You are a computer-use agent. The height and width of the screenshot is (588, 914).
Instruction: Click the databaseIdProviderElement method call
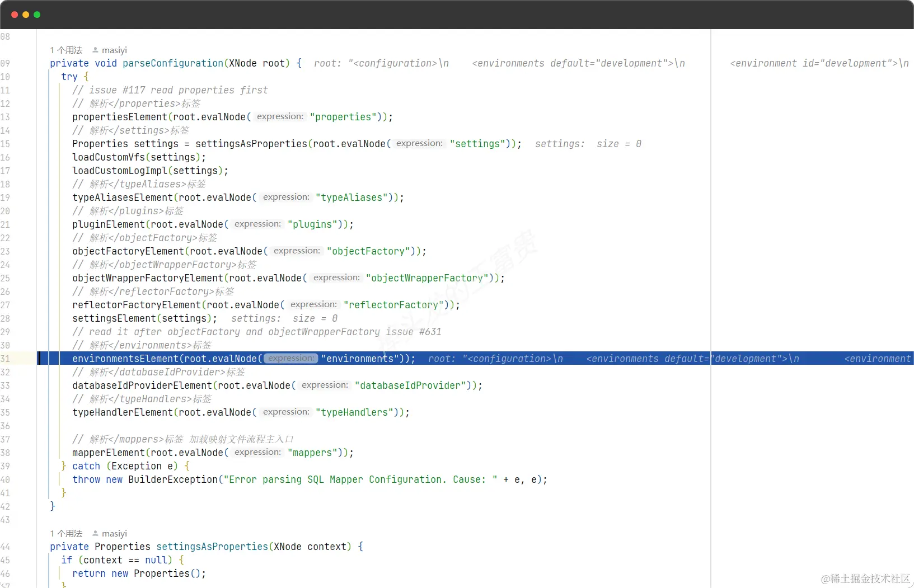[x=142, y=385]
